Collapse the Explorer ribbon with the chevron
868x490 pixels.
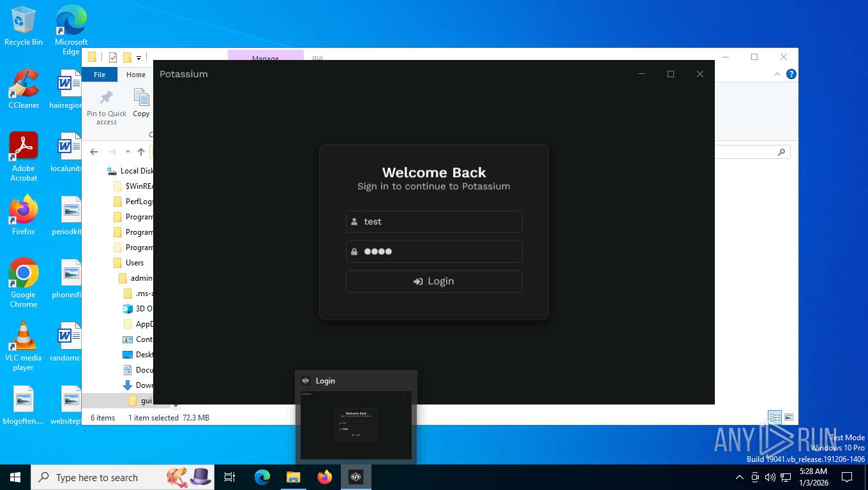click(777, 74)
